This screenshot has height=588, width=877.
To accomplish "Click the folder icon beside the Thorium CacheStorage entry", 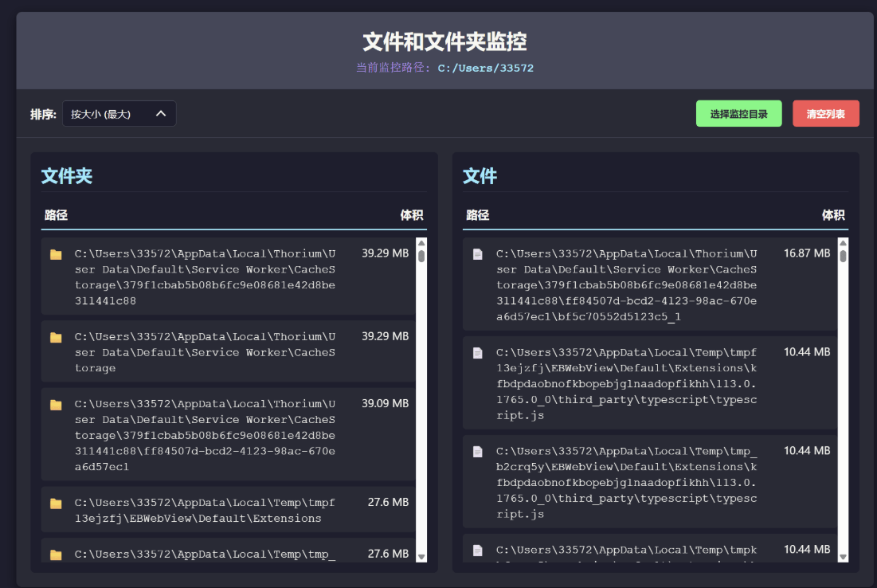I will click(56, 253).
